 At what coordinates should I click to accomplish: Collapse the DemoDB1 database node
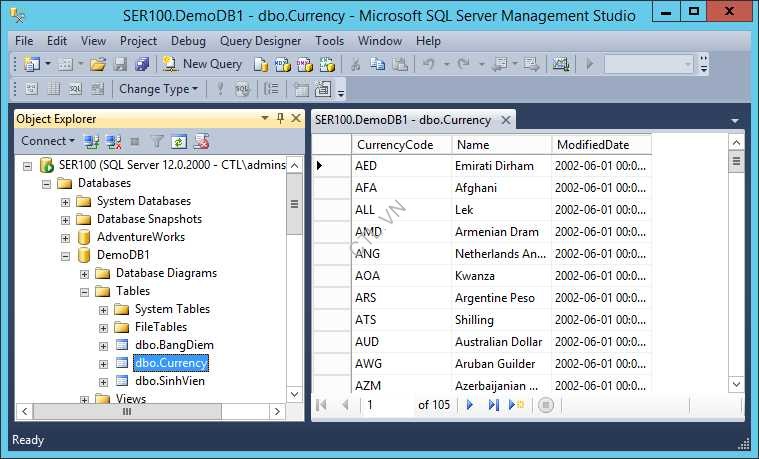(x=65, y=255)
